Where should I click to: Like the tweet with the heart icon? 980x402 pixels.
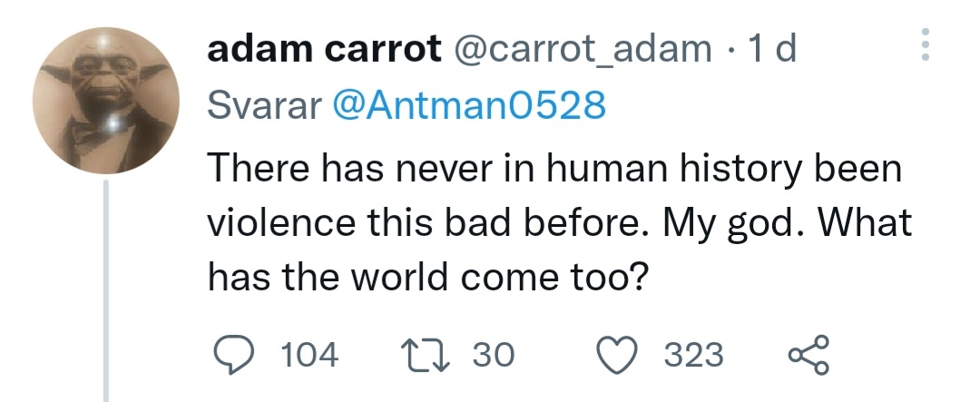pyautogui.click(x=622, y=354)
